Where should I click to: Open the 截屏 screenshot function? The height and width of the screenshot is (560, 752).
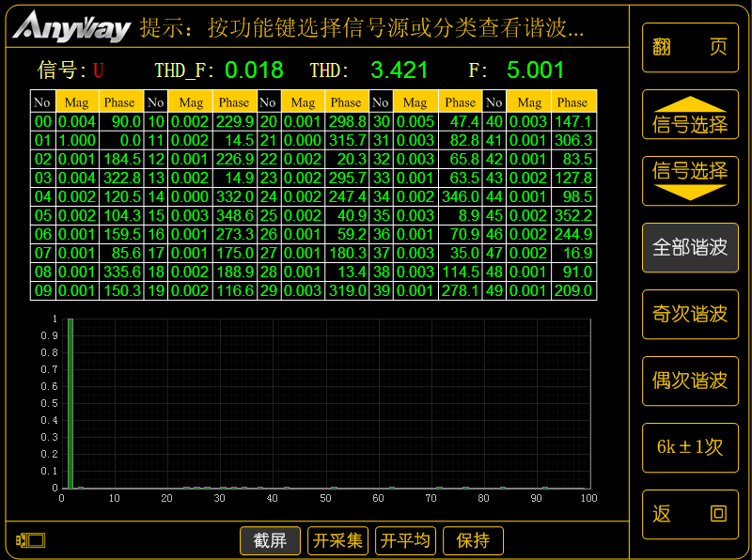point(270,540)
